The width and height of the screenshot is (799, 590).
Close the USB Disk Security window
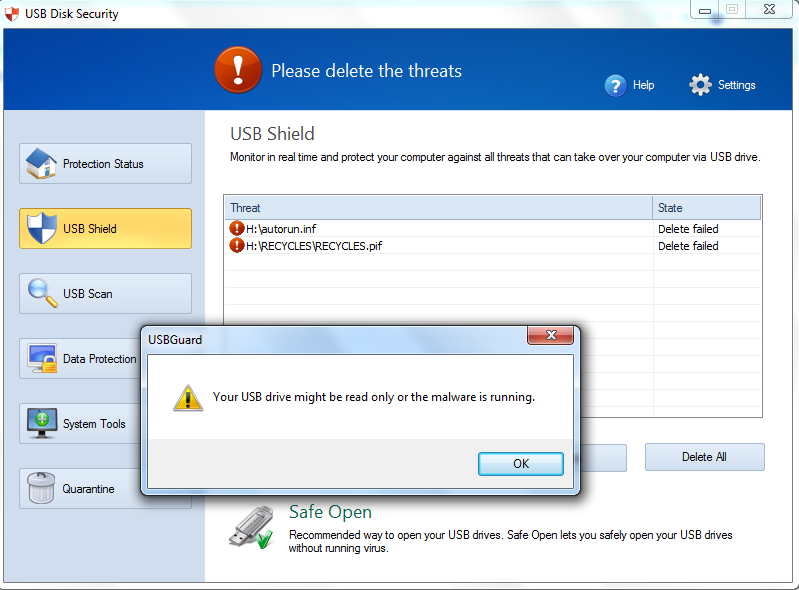coord(769,9)
